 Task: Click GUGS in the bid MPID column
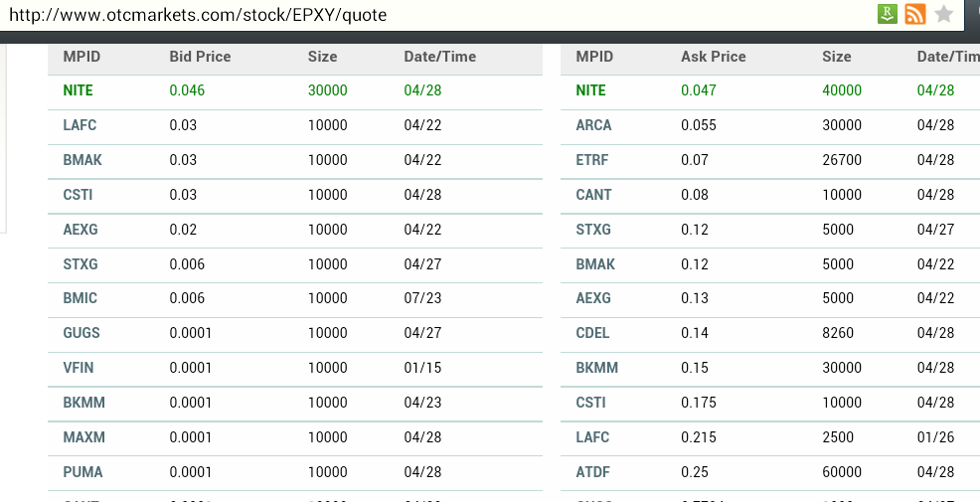(82, 333)
